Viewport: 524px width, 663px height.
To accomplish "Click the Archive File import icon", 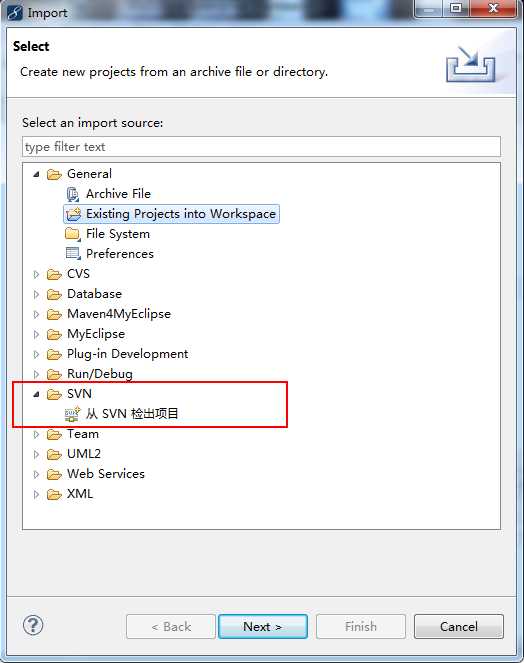I will click(73, 194).
